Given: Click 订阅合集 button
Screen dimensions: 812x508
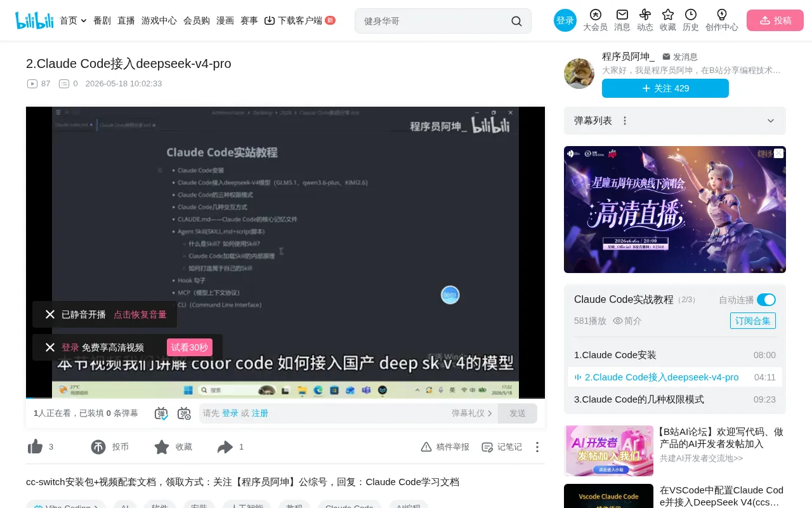Looking at the screenshot, I should 753,321.
